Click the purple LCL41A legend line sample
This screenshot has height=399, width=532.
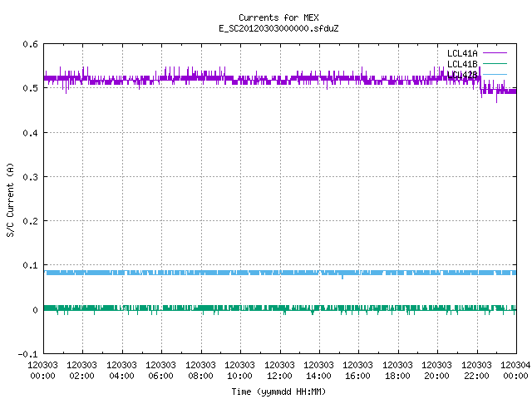pyautogui.click(x=495, y=53)
